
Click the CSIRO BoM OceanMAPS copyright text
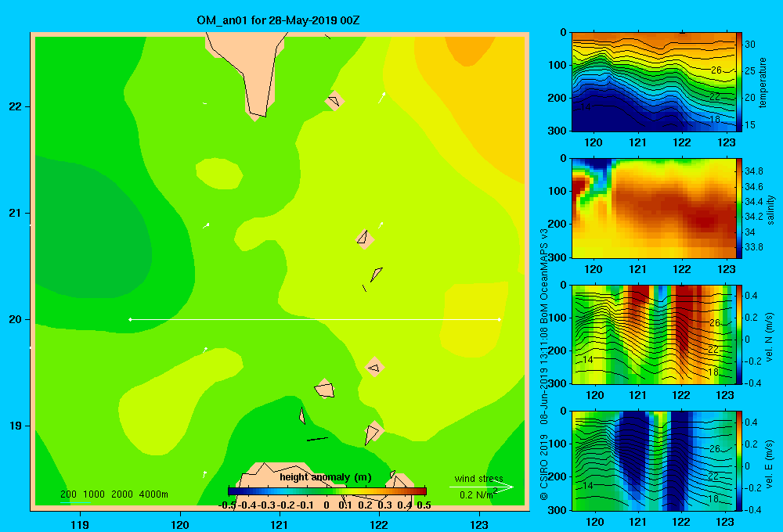[x=544, y=365]
